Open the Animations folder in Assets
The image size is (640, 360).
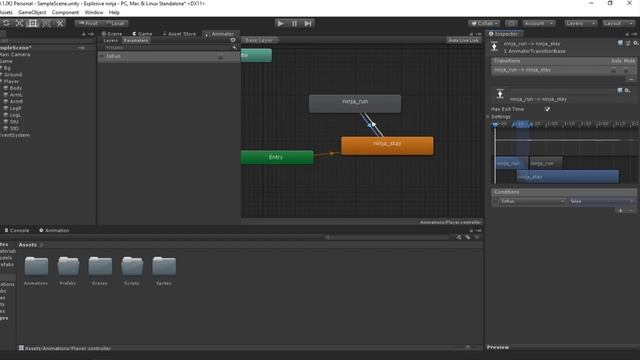point(36,271)
